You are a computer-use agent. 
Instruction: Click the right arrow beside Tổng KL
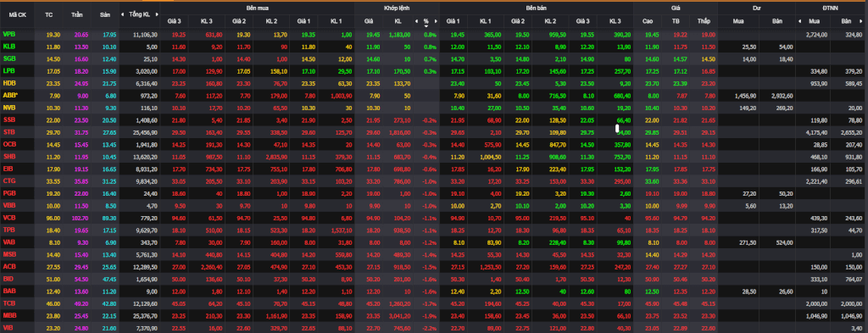coord(157,14)
